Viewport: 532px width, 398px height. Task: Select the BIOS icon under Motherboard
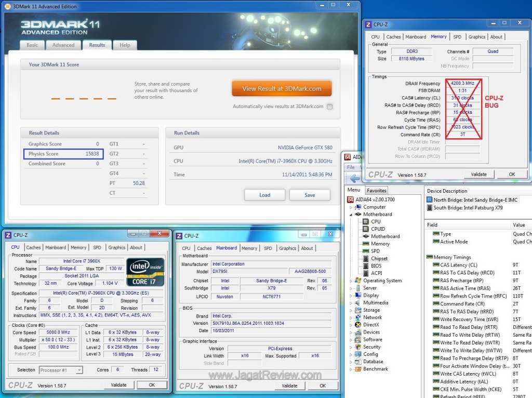[366, 266]
